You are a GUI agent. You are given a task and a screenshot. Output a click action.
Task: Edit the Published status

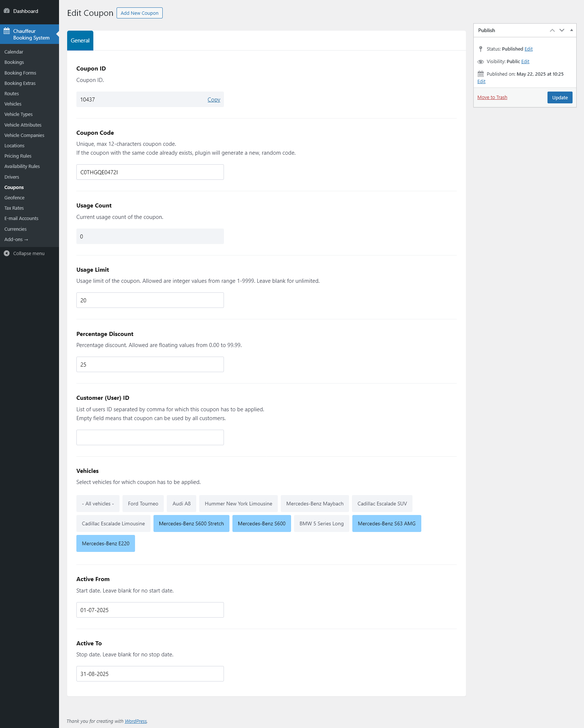click(x=529, y=49)
